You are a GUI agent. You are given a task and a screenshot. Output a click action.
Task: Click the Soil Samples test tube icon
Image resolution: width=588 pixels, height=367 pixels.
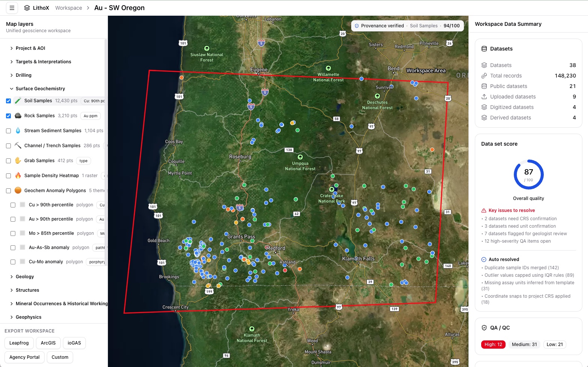pos(18,101)
